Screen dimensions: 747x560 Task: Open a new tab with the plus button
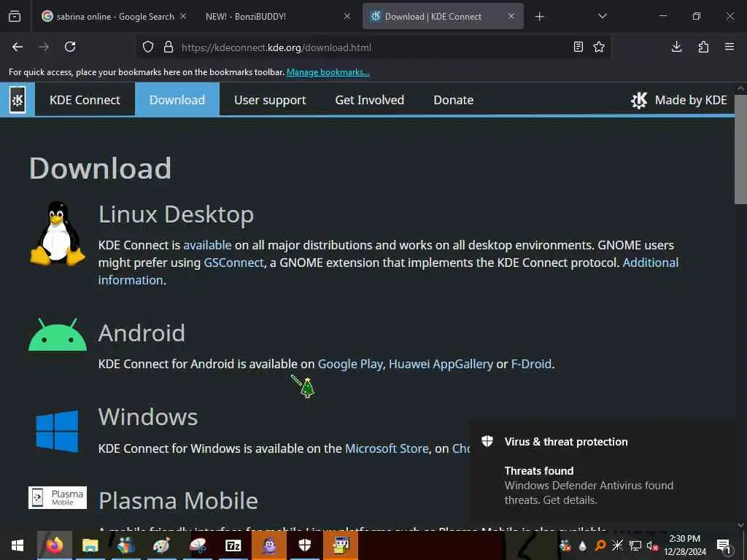[539, 17]
